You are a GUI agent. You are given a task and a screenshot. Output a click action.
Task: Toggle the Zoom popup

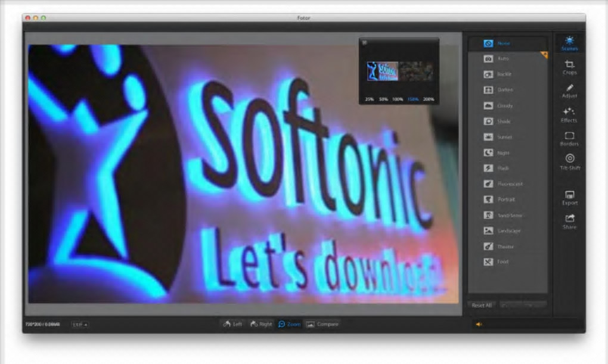tap(289, 324)
